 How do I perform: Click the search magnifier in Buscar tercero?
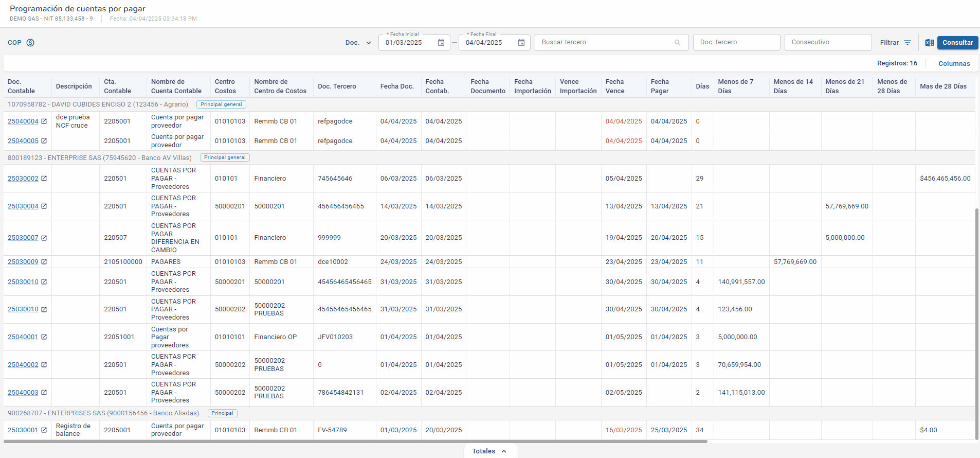pos(678,43)
